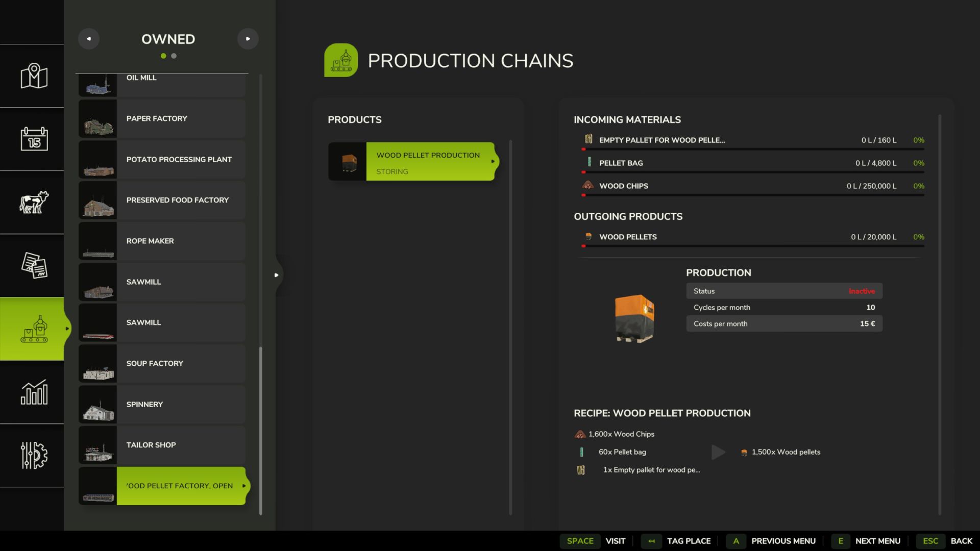Expand Wood Pellet Factory list entry arrow

click(x=244, y=486)
